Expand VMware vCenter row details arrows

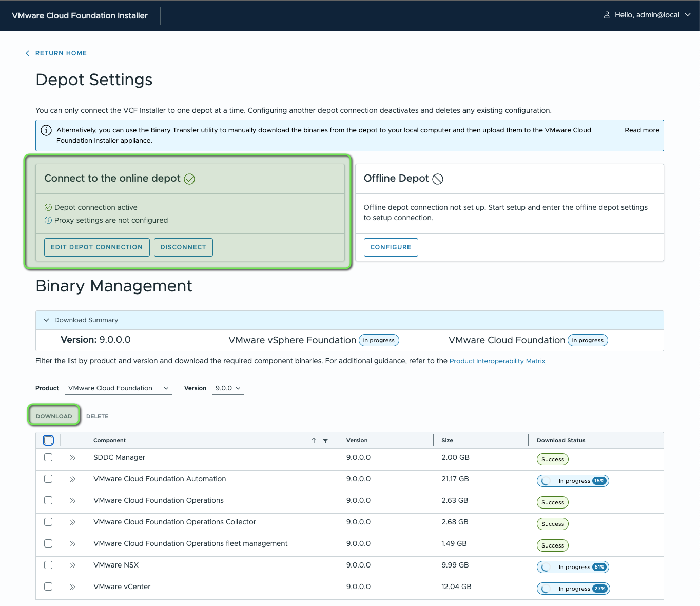click(x=73, y=587)
